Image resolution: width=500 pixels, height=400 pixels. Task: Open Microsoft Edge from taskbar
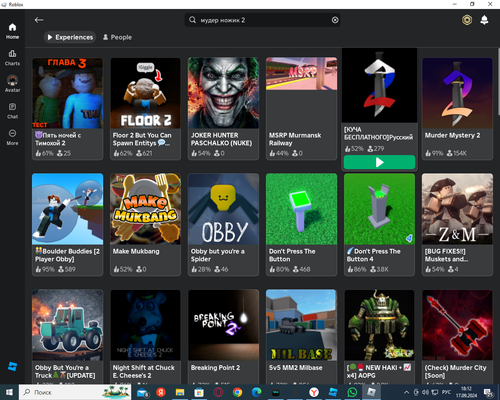point(256,392)
